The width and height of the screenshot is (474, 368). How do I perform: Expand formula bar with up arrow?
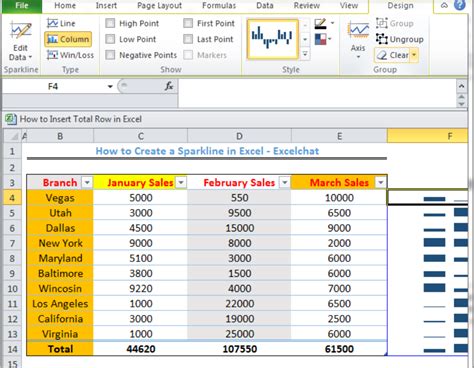tap(461, 86)
